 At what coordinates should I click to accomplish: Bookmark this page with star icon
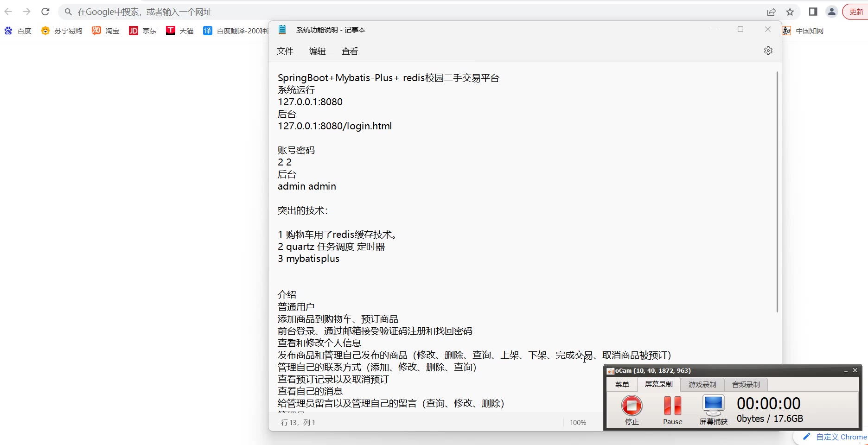790,12
